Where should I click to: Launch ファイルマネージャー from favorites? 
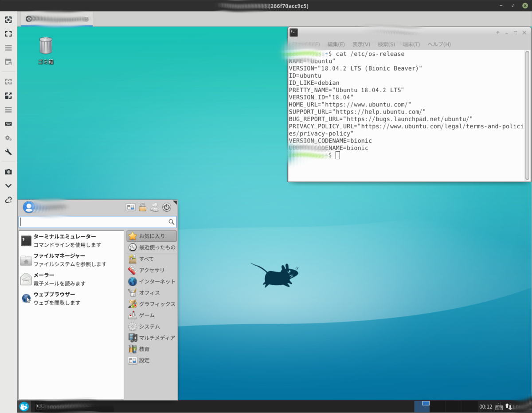(x=71, y=260)
